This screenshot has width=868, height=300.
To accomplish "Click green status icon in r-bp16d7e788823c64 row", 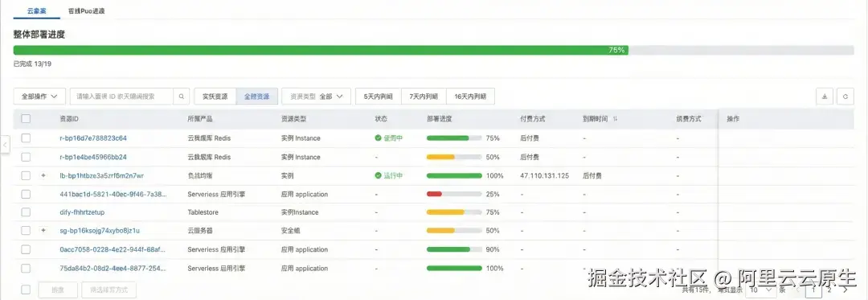I will coord(378,138).
